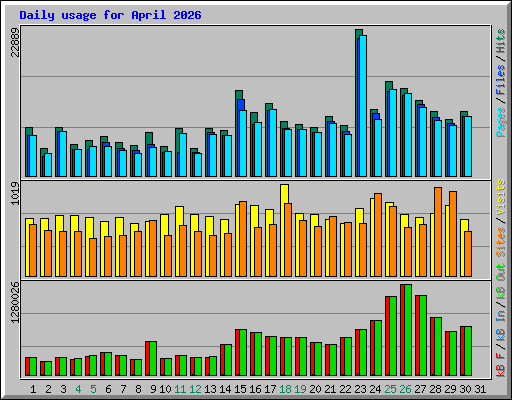Viewport: 512px width, 400px height.
Task: Click day label 9 on the x-axis
Action: click(x=153, y=389)
